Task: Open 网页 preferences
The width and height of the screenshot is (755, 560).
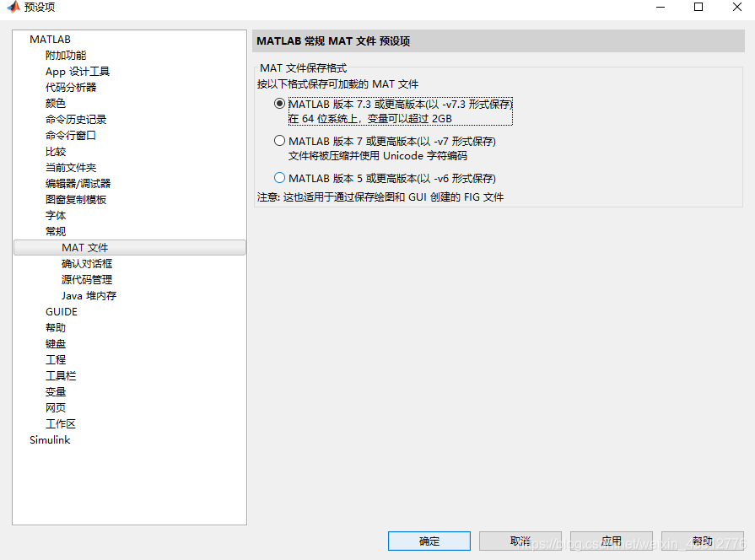Action: coord(56,407)
